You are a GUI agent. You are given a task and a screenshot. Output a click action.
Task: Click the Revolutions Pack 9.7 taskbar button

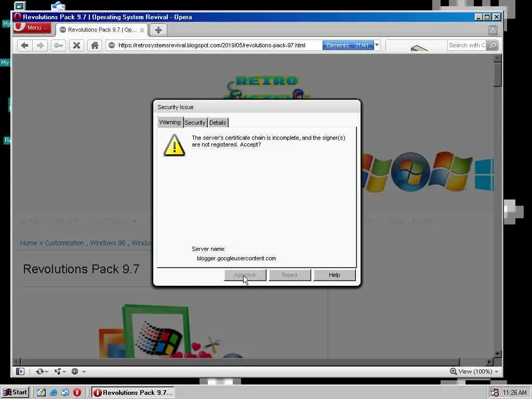pyautogui.click(x=134, y=393)
